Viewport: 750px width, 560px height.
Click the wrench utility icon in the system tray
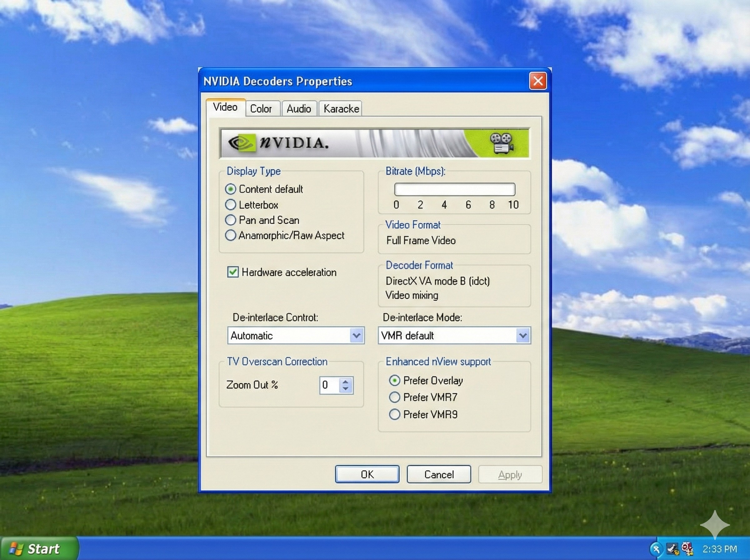[656, 548]
